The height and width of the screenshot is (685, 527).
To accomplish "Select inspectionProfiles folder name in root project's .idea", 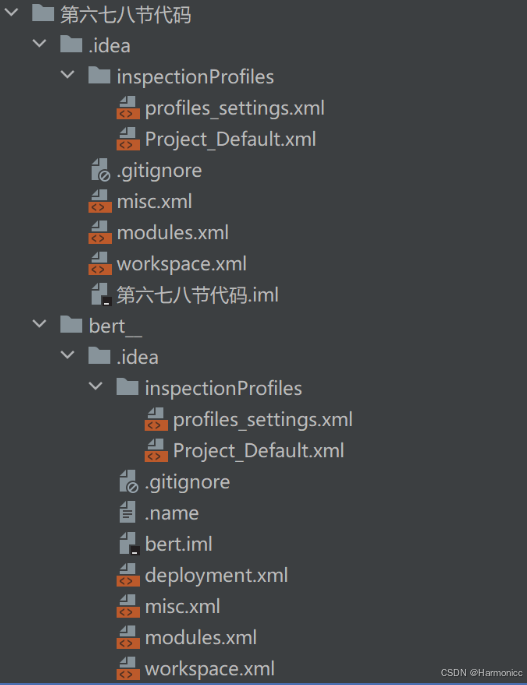I will click(x=195, y=77).
